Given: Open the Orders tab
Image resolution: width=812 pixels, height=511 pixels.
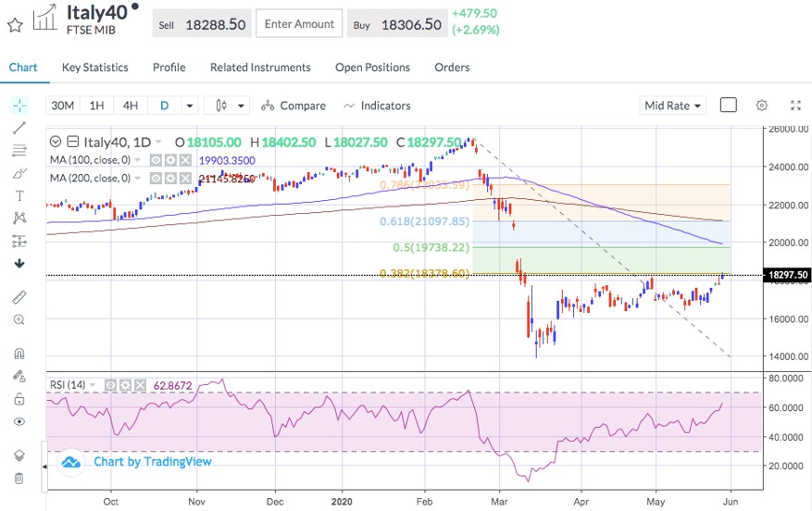Looking at the screenshot, I should [x=452, y=68].
